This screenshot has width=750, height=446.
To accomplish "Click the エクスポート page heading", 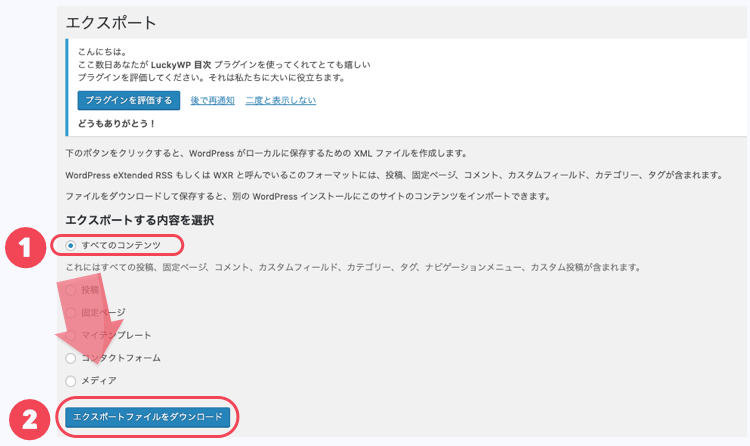I will point(111,22).
